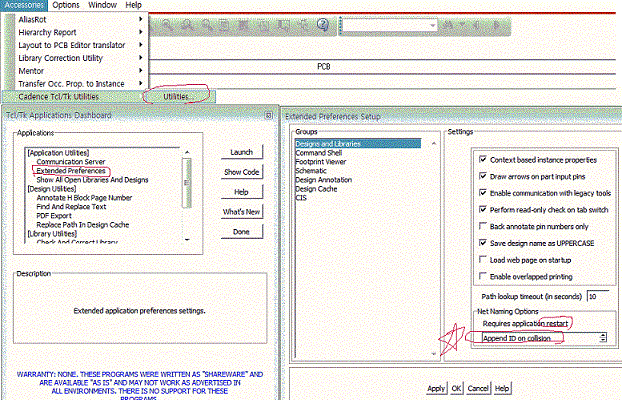Click Apply in Extended Preferences Setup
The image size is (622, 400).
436,387
